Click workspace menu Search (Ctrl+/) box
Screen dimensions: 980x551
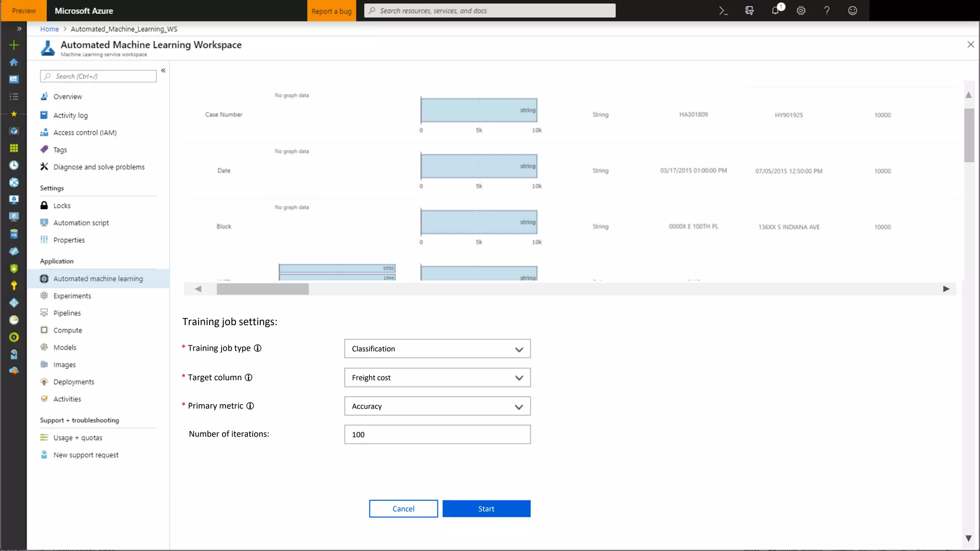(98, 76)
